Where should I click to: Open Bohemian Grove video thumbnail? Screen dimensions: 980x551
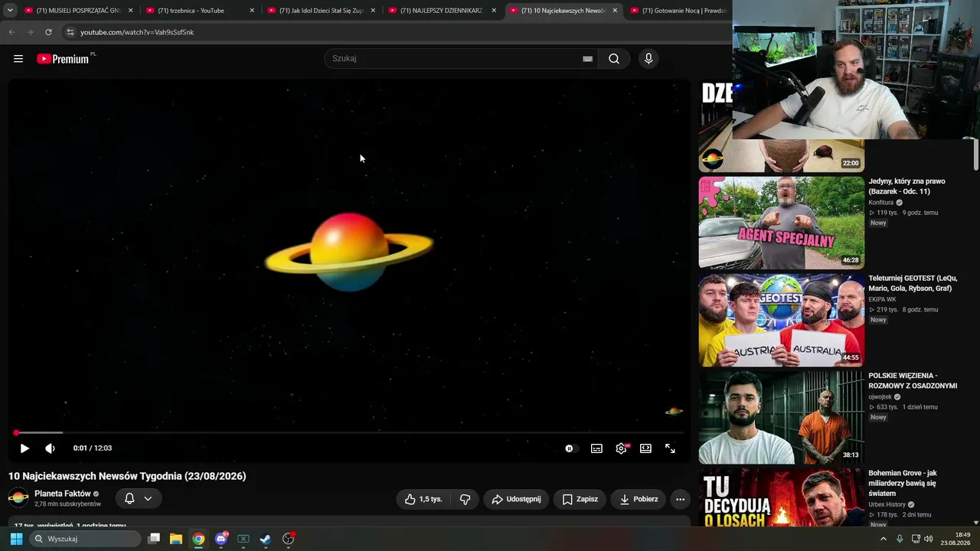pos(781,497)
